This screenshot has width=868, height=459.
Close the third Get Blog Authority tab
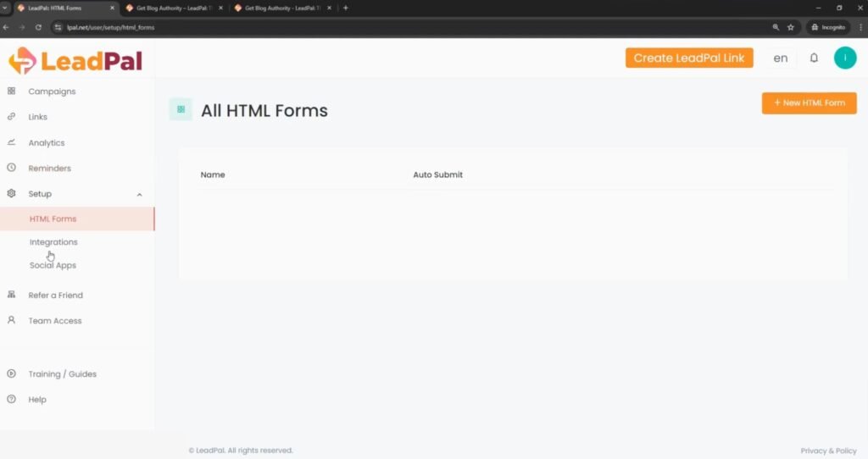coord(329,8)
